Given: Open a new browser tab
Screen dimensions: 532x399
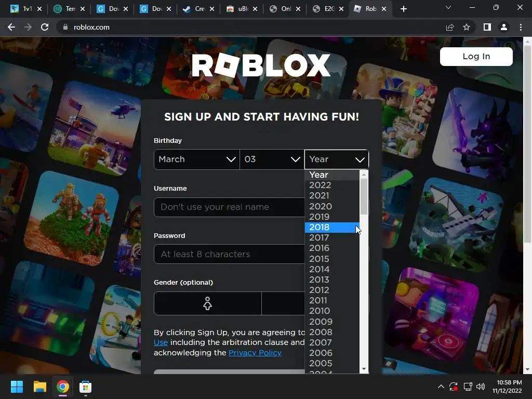Looking at the screenshot, I should [x=403, y=9].
